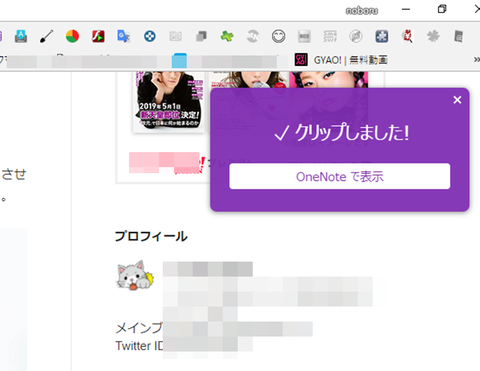This screenshot has height=371, width=480.
Task: Open the inbox tray extension with letter A
Action: (x=21, y=36)
